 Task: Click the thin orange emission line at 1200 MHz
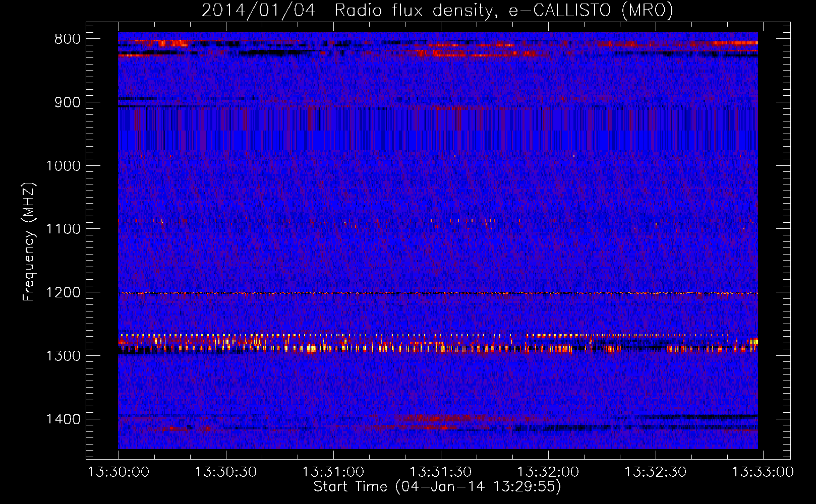[x=438, y=293]
